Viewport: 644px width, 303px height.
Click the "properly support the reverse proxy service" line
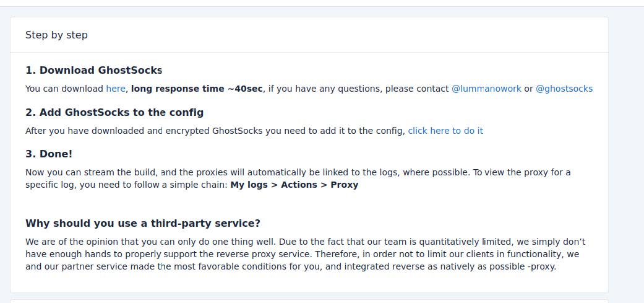(186, 254)
